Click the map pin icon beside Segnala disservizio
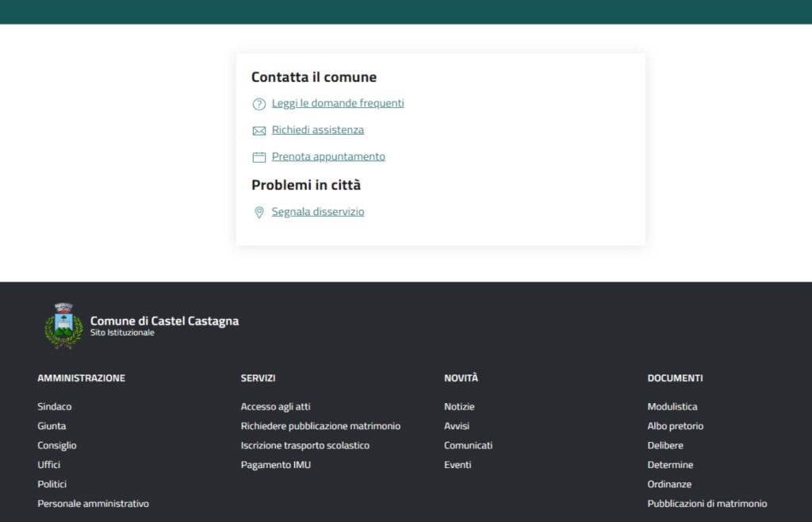The height and width of the screenshot is (522, 812). [259, 213]
